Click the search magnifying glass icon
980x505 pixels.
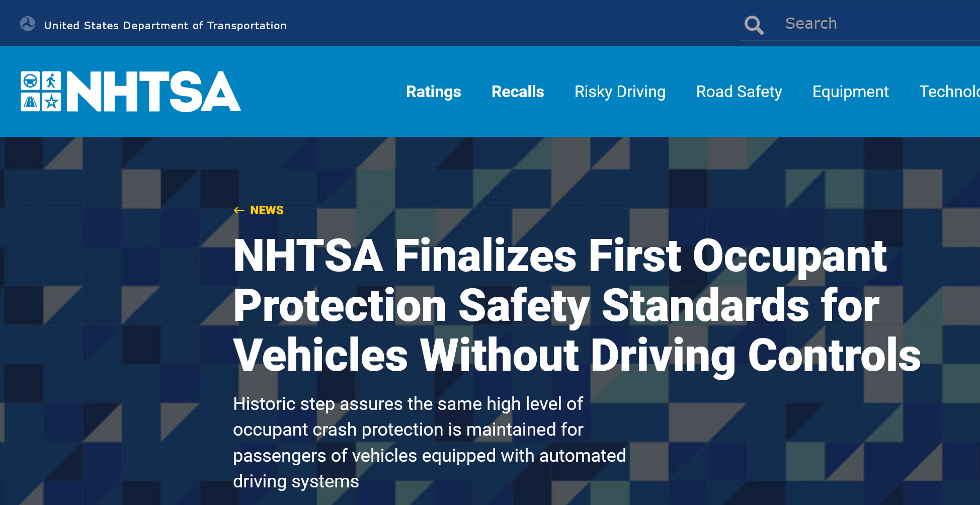click(754, 25)
